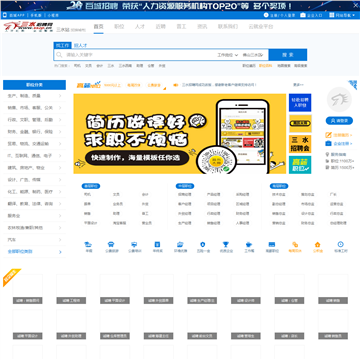The height and width of the screenshot is (360, 360).
Task: Open the 三水招聘会 side banner
Action: tap(300, 144)
